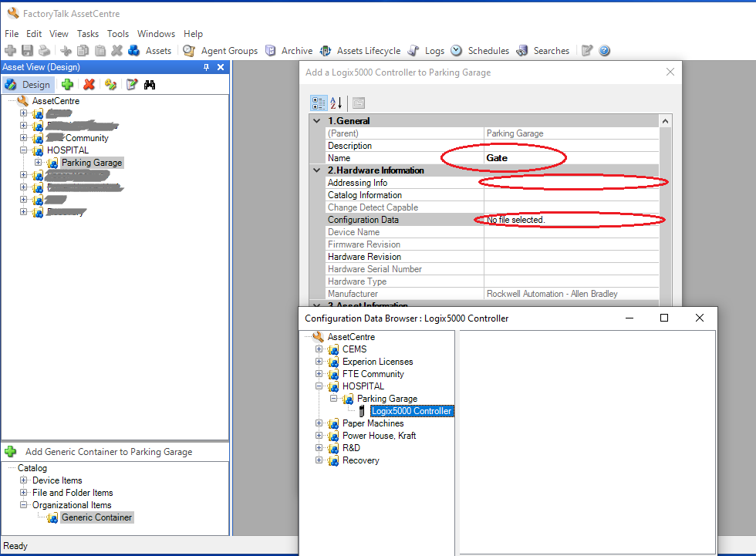The width and height of the screenshot is (756, 556).
Task: Click the blue Help question mark icon
Action: point(604,50)
